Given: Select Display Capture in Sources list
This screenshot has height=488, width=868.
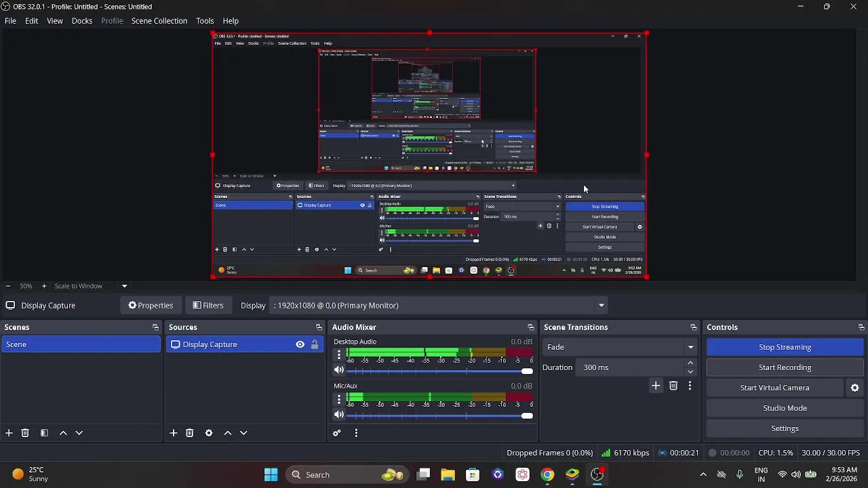Looking at the screenshot, I should point(245,344).
